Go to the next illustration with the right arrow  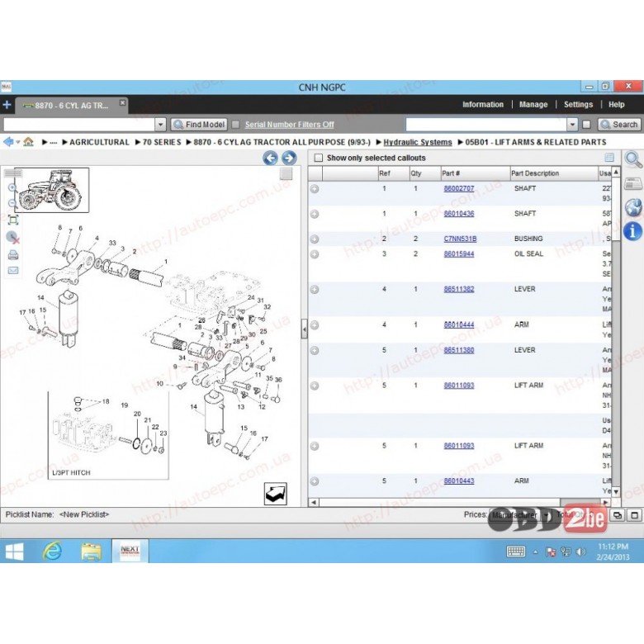289,159
